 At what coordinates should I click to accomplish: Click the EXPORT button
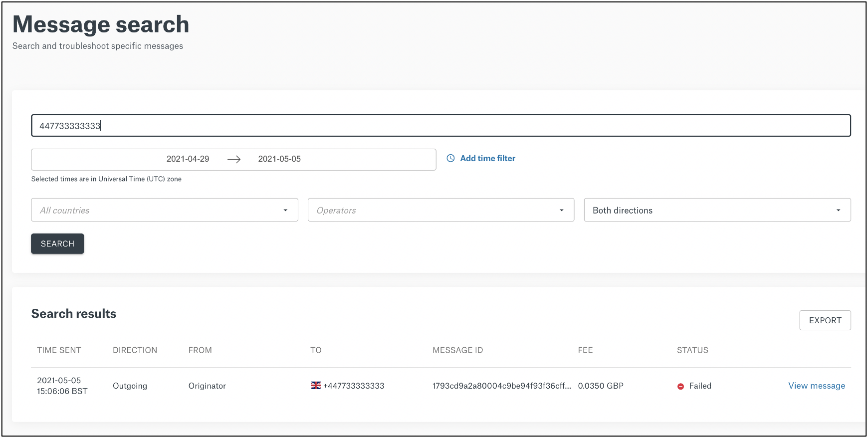[825, 320]
